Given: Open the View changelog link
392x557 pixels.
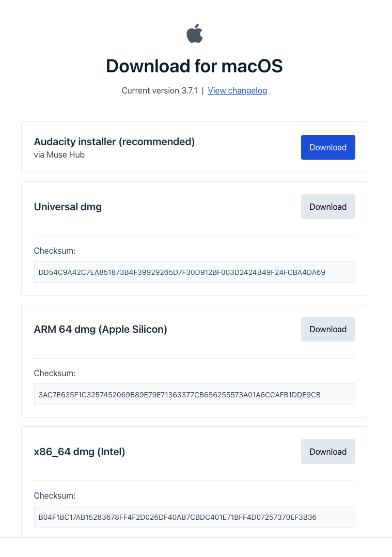Looking at the screenshot, I should (237, 90).
